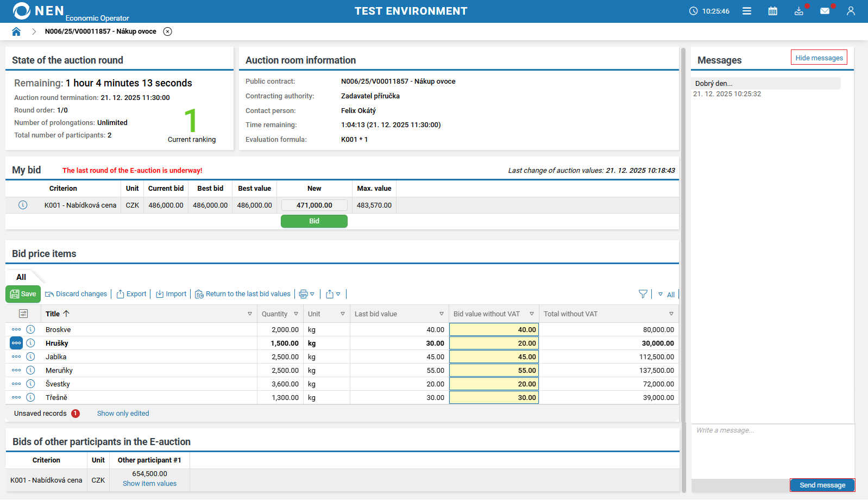
Task: Open the user profile icon
Action: pyautogui.click(x=851, y=11)
